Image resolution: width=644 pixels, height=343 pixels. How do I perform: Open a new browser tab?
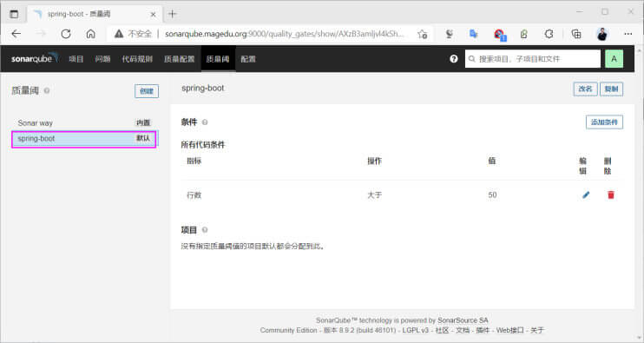tap(172, 14)
